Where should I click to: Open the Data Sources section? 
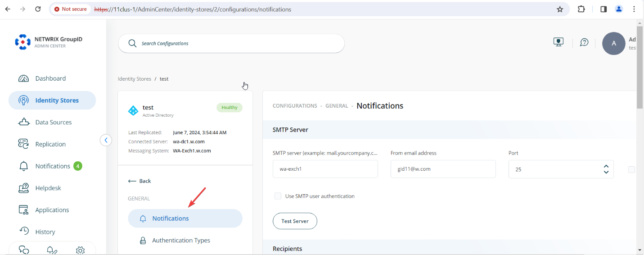coord(53,122)
